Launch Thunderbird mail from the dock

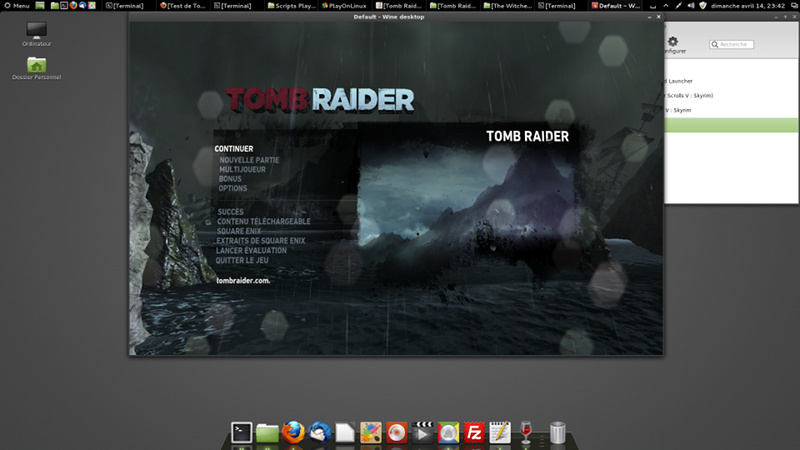pyautogui.click(x=319, y=433)
